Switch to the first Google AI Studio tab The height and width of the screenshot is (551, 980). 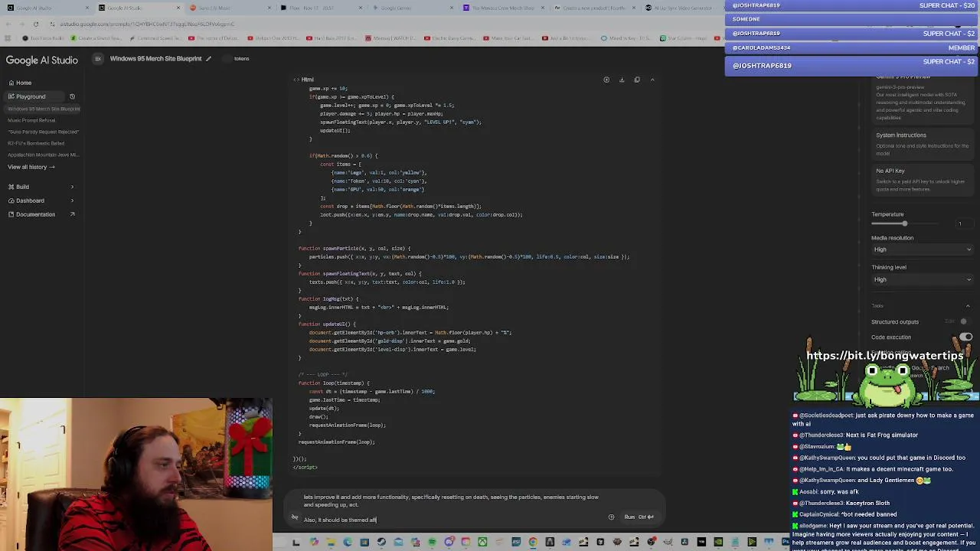46,8
